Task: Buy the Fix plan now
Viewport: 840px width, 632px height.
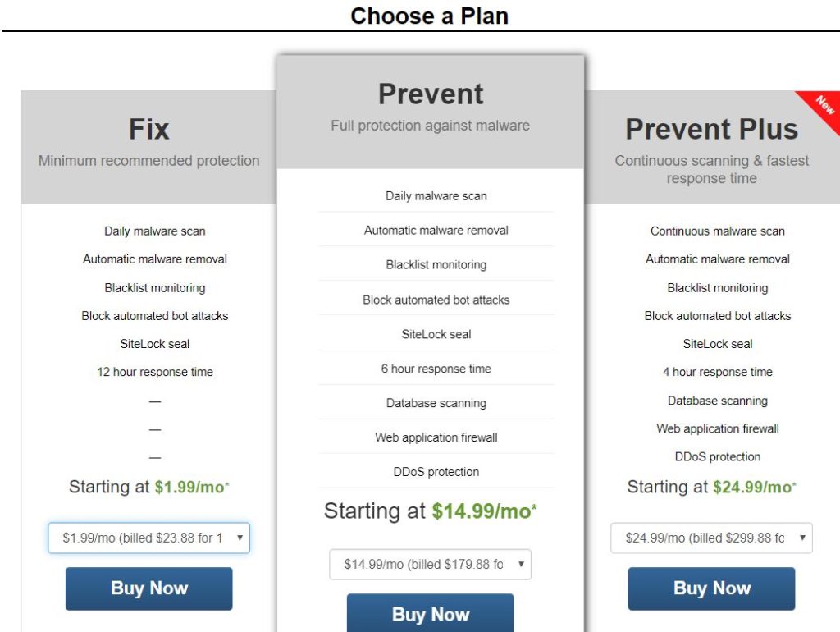Action: (149, 588)
